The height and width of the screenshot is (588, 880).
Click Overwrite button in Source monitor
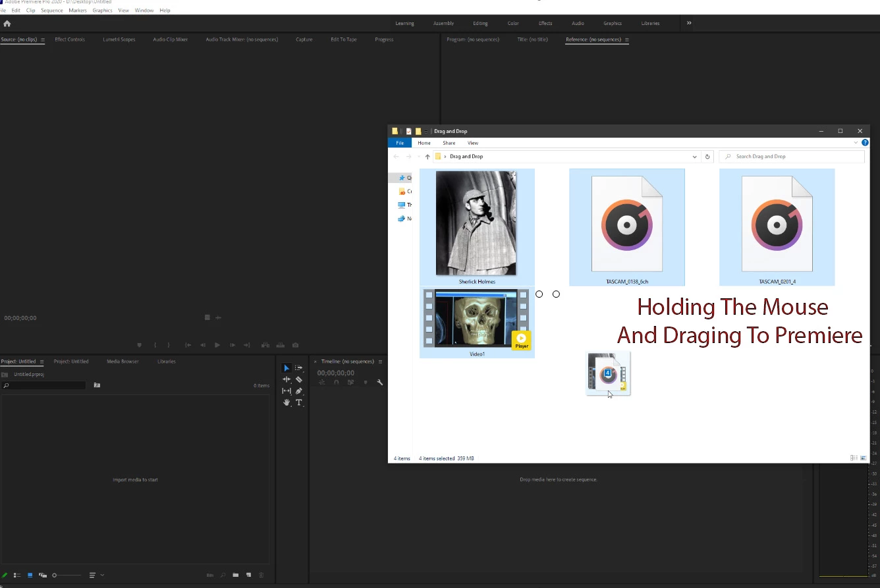281,345
